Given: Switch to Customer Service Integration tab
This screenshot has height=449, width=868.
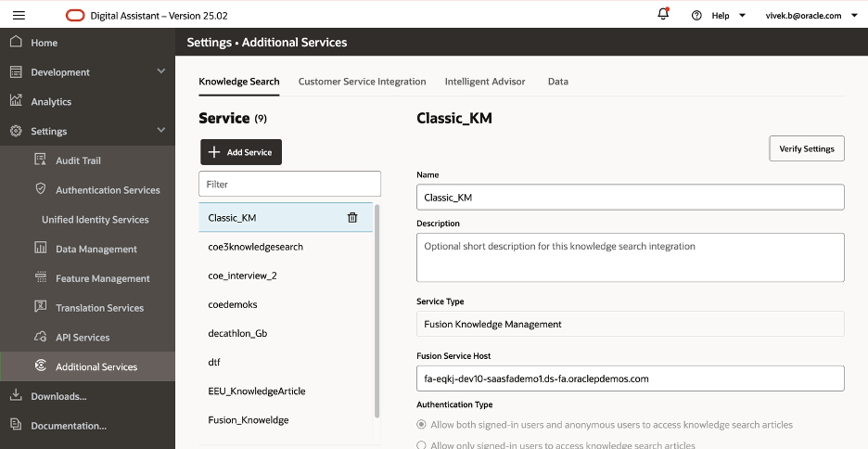Looking at the screenshot, I should [x=362, y=82].
